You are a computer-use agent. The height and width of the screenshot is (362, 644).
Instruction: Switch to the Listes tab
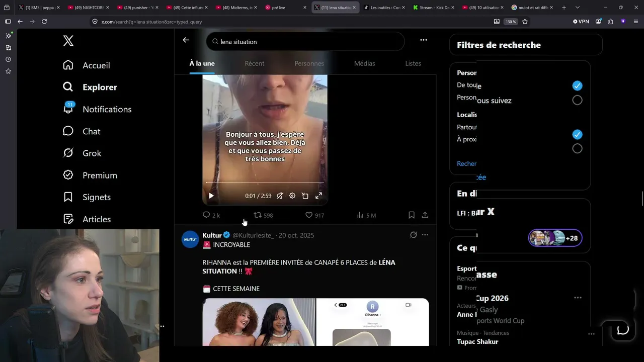pyautogui.click(x=413, y=63)
